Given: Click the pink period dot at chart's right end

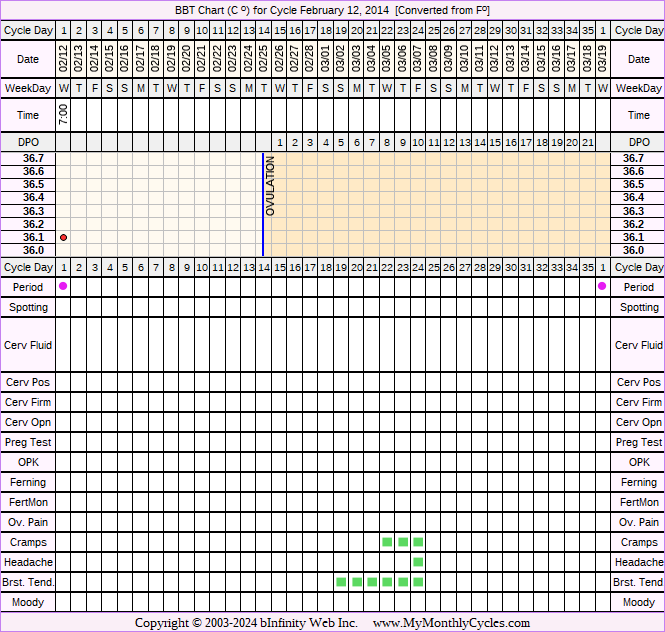Looking at the screenshot, I should (x=602, y=287).
